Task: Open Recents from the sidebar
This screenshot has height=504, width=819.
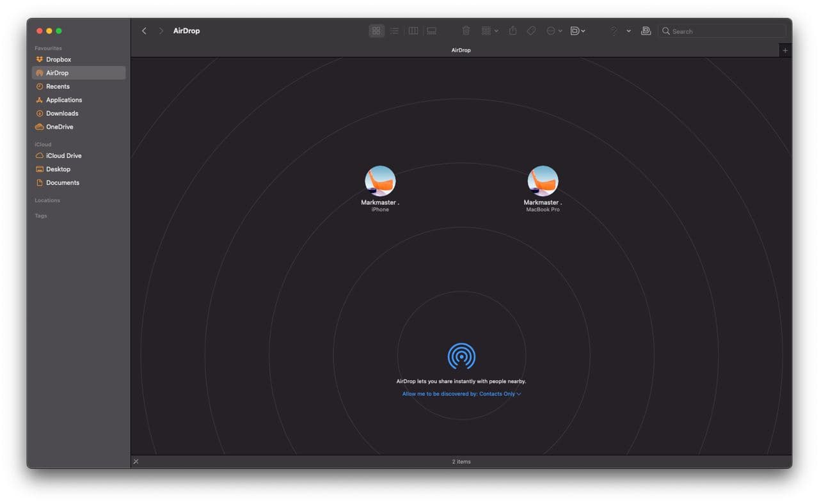Action: pos(78,86)
